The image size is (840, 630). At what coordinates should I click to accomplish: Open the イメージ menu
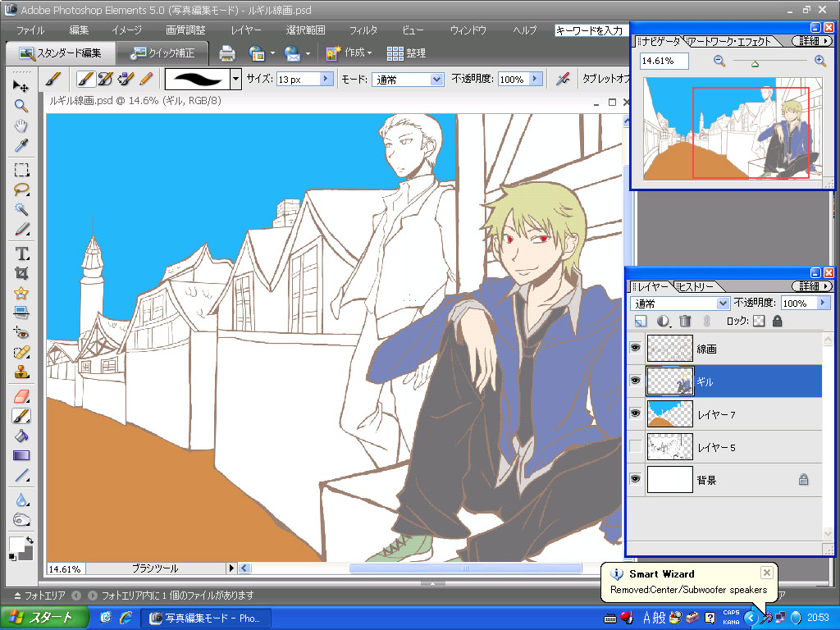pyautogui.click(x=126, y=30)
